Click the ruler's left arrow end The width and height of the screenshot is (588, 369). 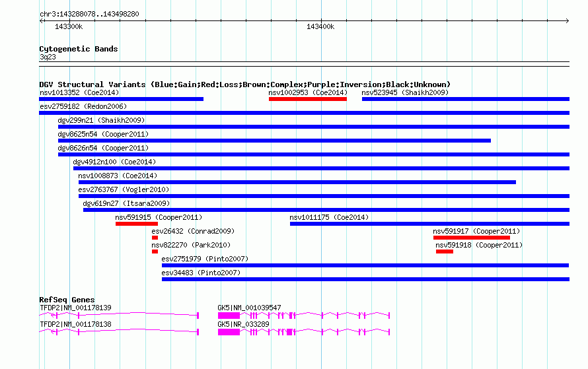(x=41, y=20)
